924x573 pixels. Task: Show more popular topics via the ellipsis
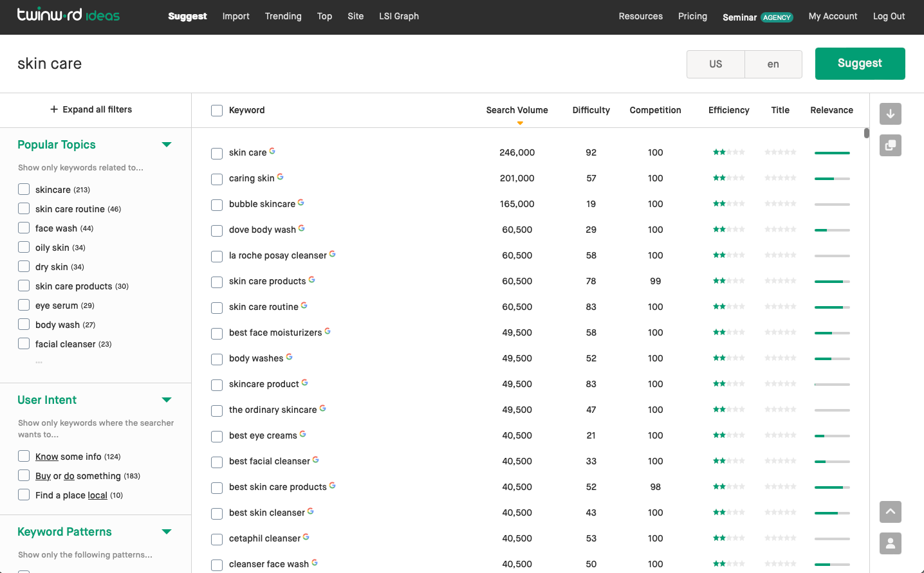pyautogui.click(x=39, y=362)
